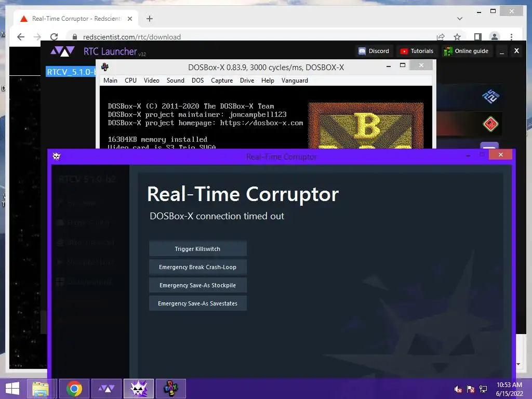Click the browser page scrollbar down arrow
This screenshot has height=399, width=532.
pyautogui.click(x=518, y=364)
